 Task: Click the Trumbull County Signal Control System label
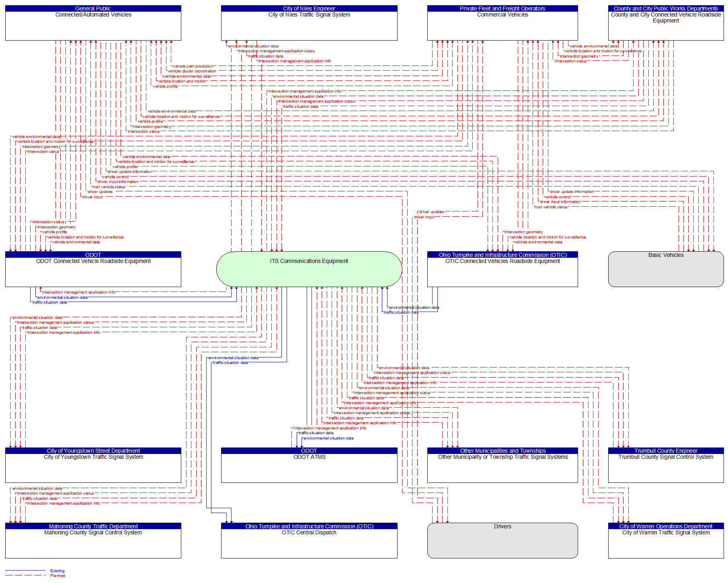666,457
